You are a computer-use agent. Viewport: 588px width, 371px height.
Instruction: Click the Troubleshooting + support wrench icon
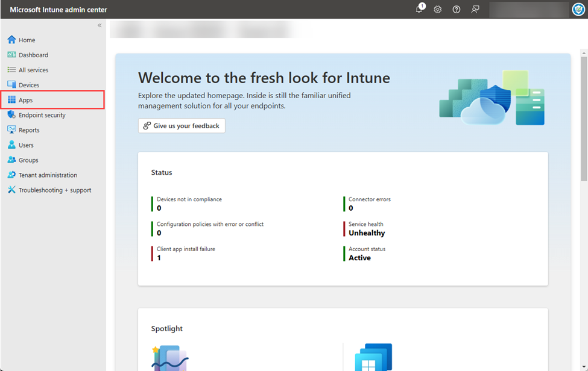click(11, 190)
